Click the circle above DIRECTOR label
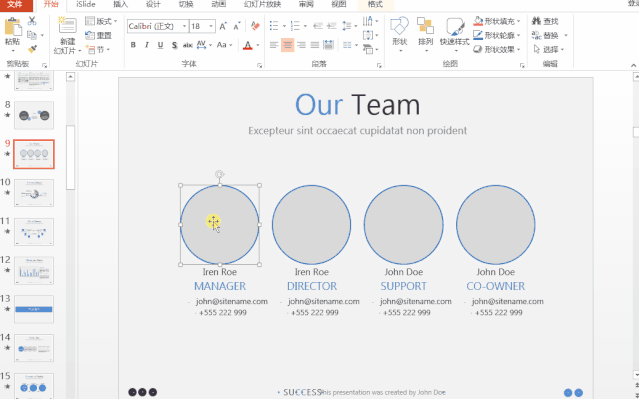The image size is (639, 399). tap(311, 225)
